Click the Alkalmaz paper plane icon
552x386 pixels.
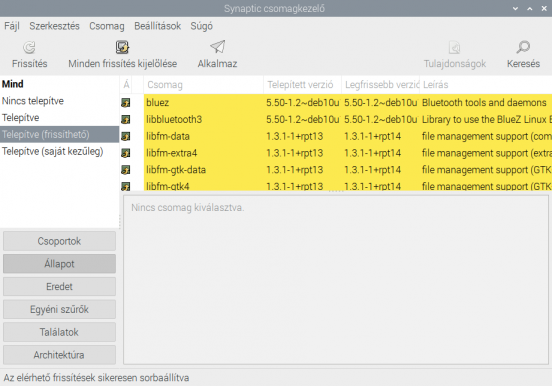(217, 47)
